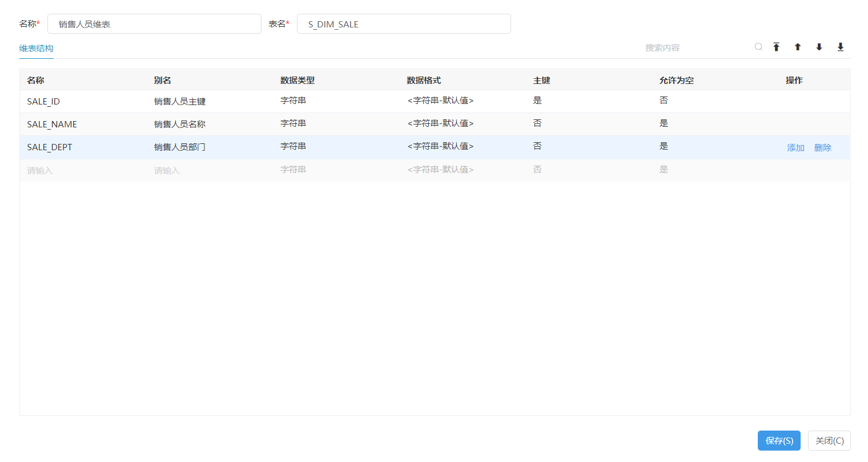Click alias 销售人员主键
The height and width of the screenshot is (462, 868).
tap(180, 102)
